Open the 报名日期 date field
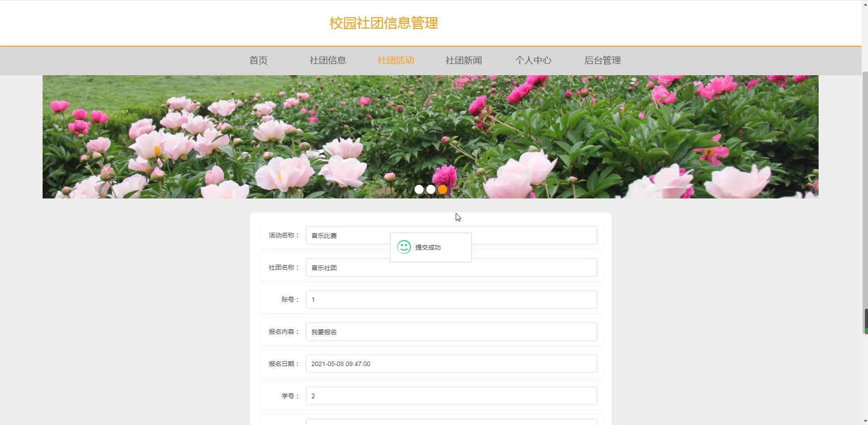 pyautogui.click(x=451, y=364)
